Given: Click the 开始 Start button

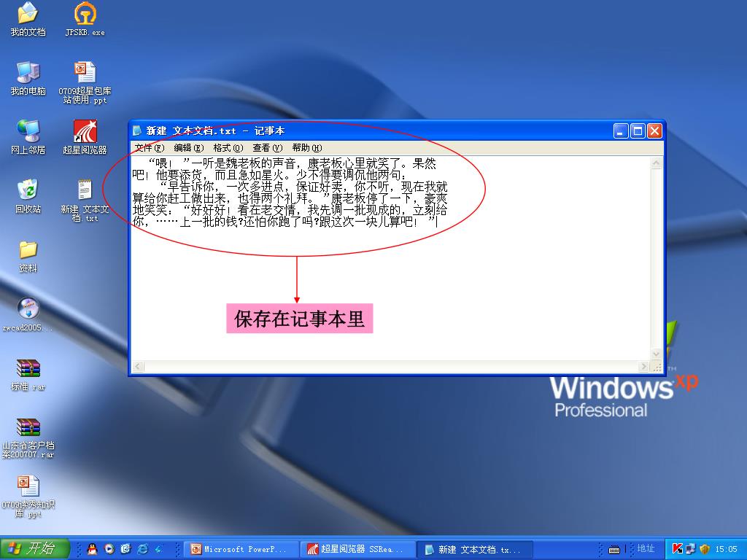Looking at the screenshot, I should pyautogui.click(x=35, y=549).
